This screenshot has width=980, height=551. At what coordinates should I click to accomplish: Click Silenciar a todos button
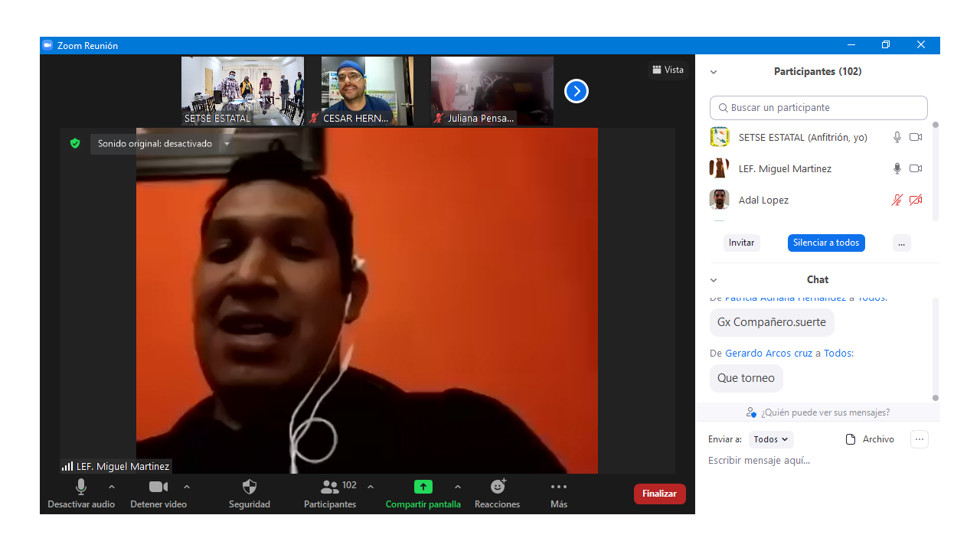click(826, 243)
